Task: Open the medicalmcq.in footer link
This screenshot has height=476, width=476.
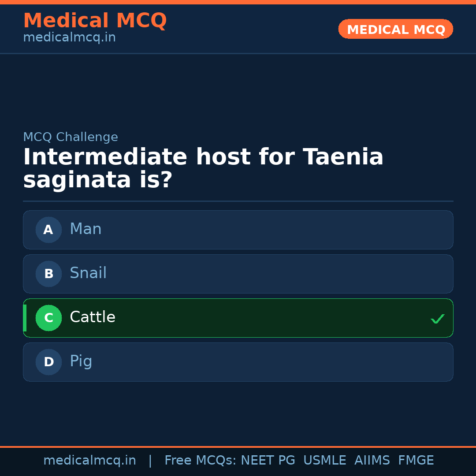Action: pos(89,461)
